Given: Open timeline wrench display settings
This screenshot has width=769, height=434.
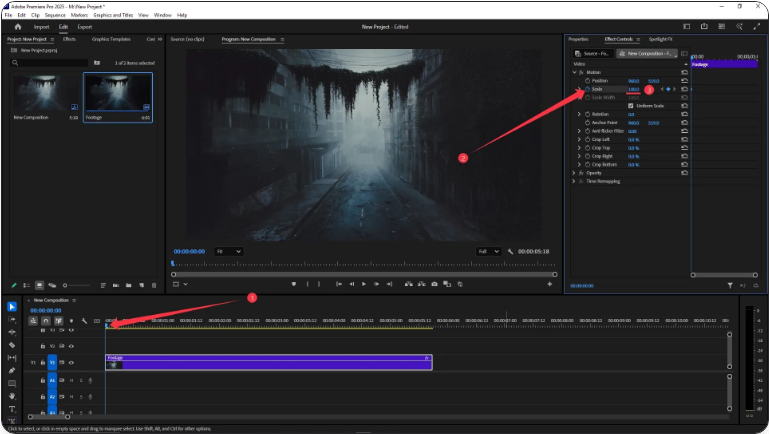Looking at the screenshot, I should tap(84, 321).
